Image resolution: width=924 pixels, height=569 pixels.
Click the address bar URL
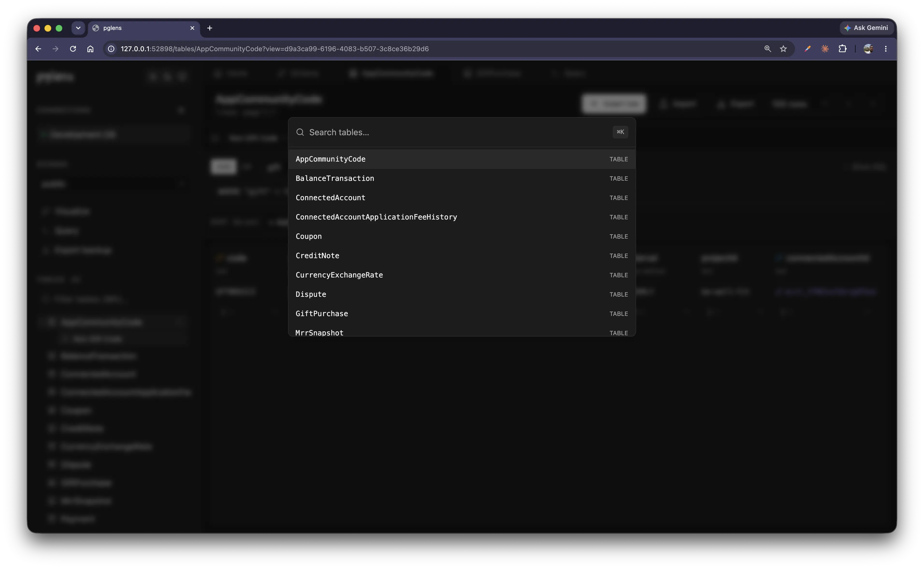coord(274,49)
